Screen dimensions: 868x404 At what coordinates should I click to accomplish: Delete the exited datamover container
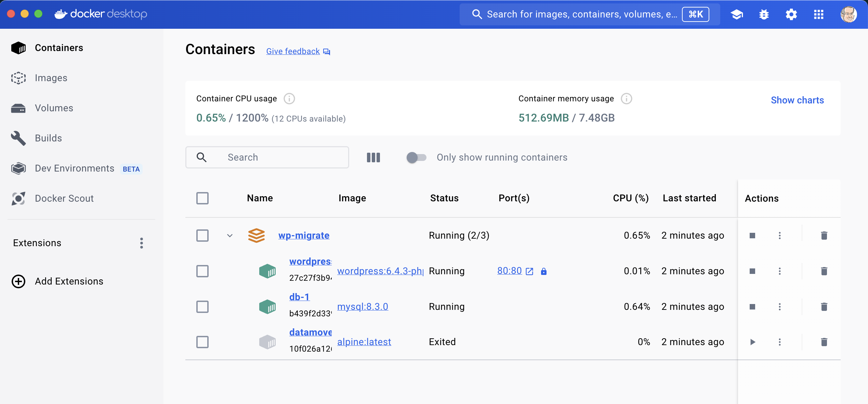point(824,342)
